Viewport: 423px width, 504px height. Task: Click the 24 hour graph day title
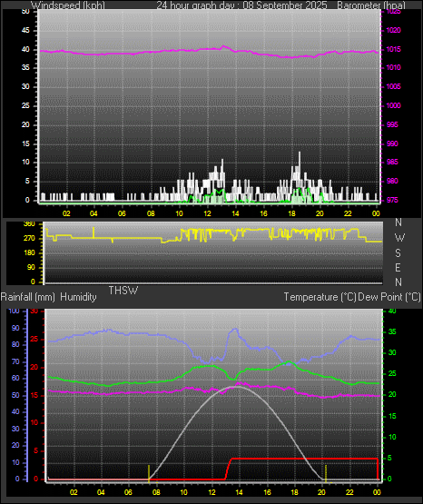coord(241,5)
